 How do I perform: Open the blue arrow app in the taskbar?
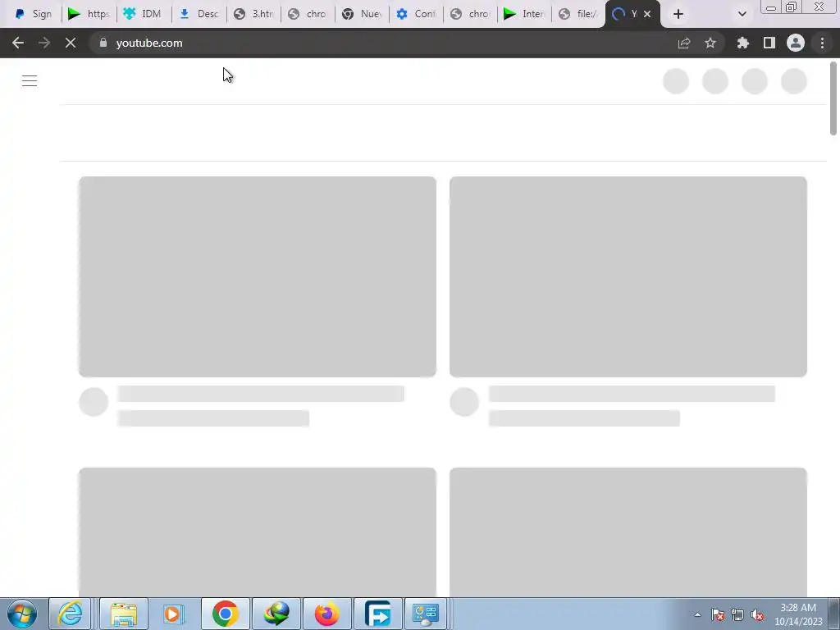377,614
